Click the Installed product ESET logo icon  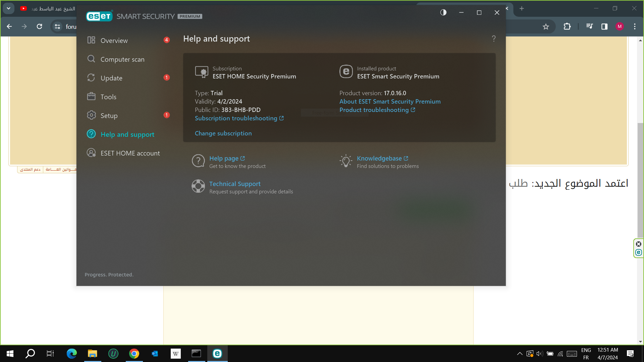coord(346,72)
